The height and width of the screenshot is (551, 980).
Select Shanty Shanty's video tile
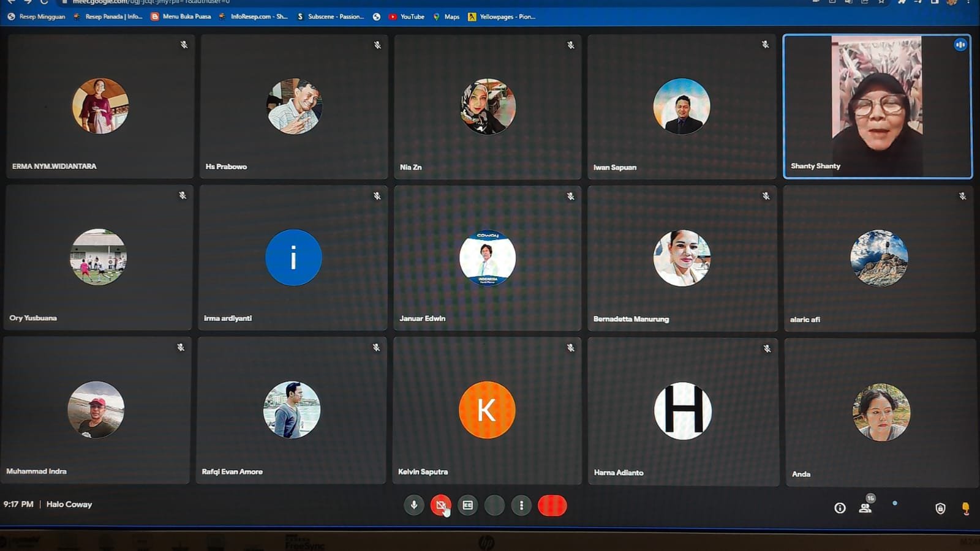(x=877, y=107)
